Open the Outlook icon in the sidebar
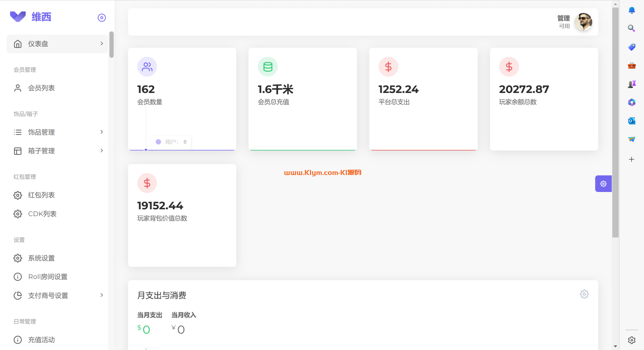644x350 pixels. pos(631,121)
